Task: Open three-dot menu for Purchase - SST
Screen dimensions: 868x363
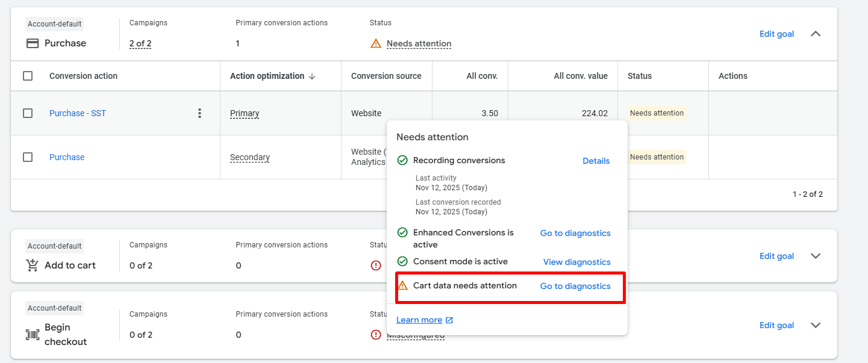Action: click(x=199, y=113)
